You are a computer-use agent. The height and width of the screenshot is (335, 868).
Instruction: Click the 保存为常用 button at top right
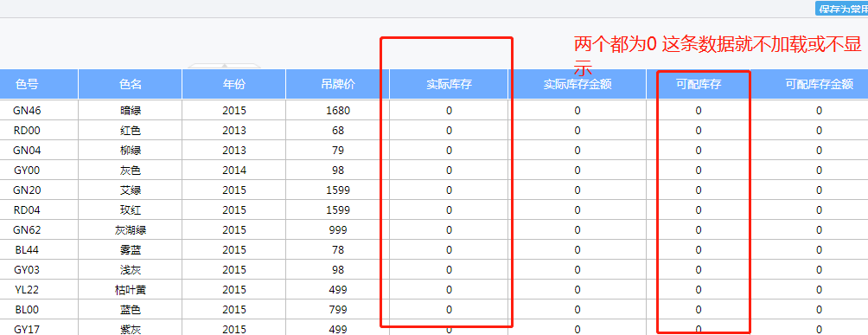point(842,9)
